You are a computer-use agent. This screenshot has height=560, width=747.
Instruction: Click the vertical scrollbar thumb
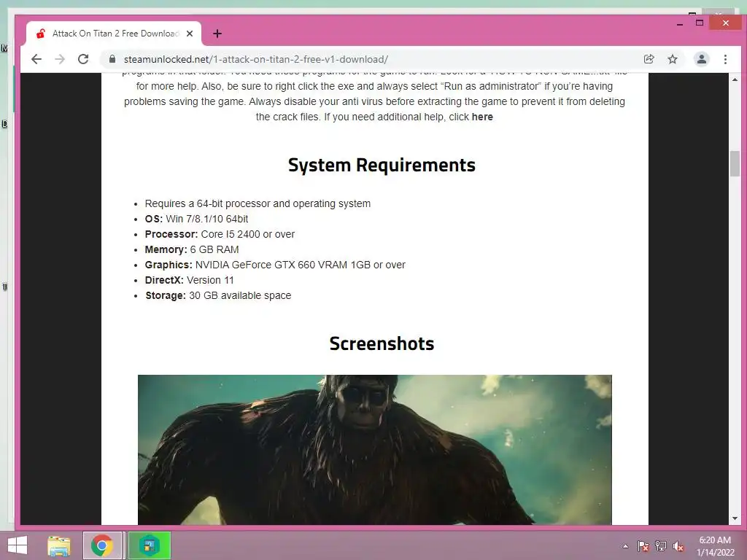[735, 163]
